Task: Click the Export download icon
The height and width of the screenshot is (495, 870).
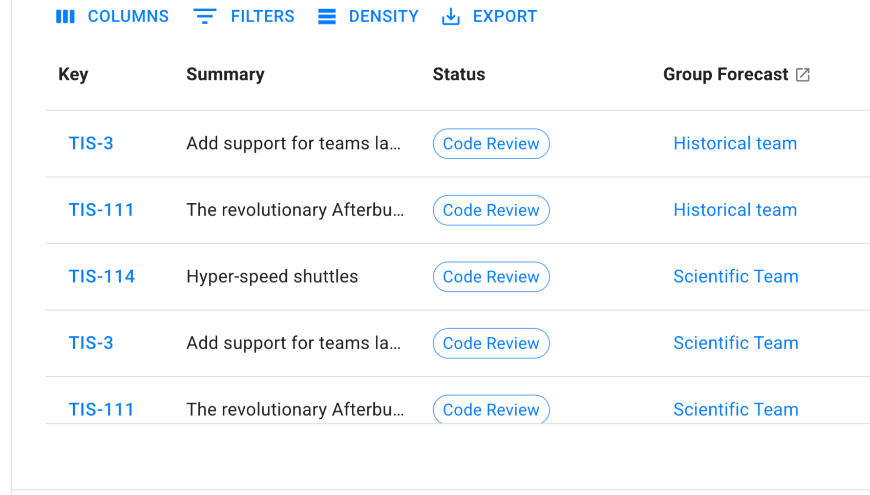Action: point(451,17)
